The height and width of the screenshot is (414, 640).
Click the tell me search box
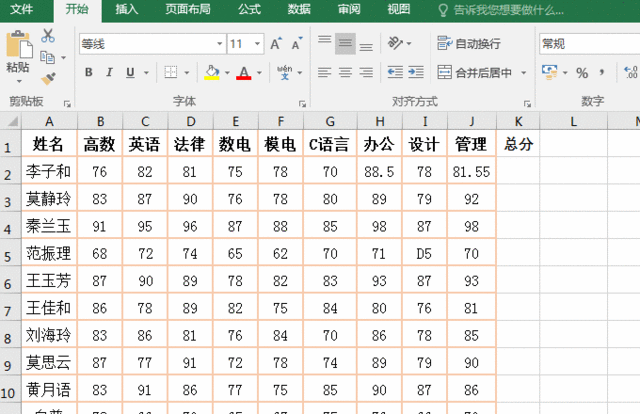tap(502, 10)
